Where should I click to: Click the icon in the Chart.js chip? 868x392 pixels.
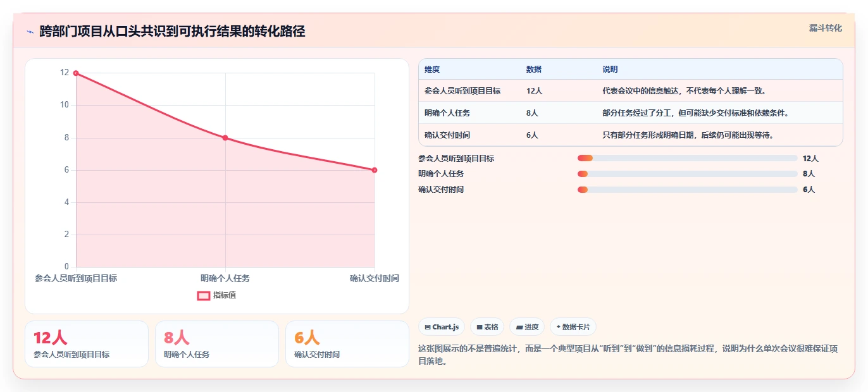(428, 328)
